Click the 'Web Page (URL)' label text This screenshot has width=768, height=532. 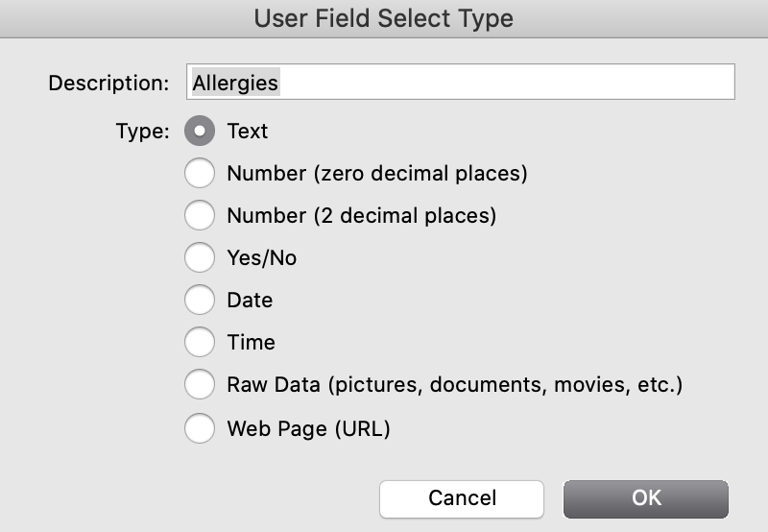tap(308, 428)
